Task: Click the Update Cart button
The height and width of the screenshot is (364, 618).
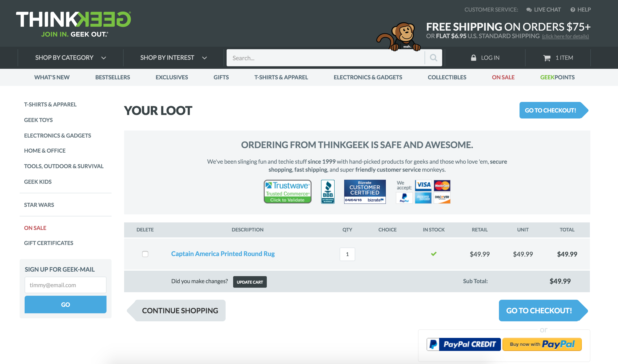Action: [250, 282]
